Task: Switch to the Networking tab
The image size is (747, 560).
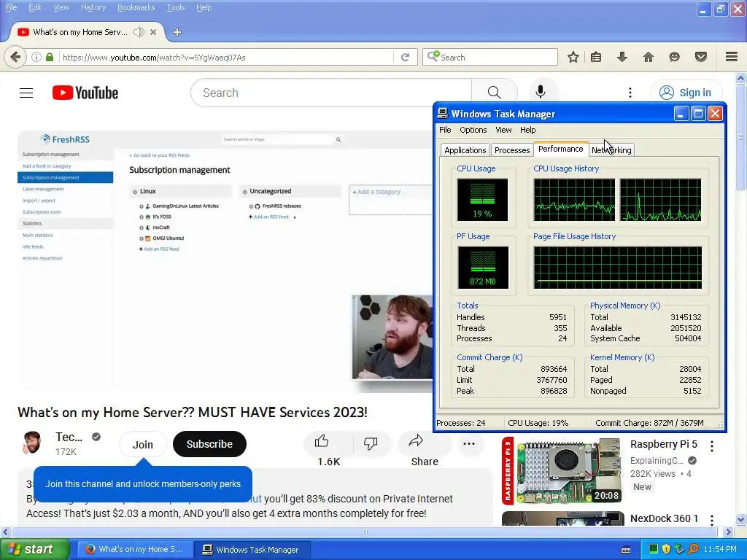Action: 611,150
